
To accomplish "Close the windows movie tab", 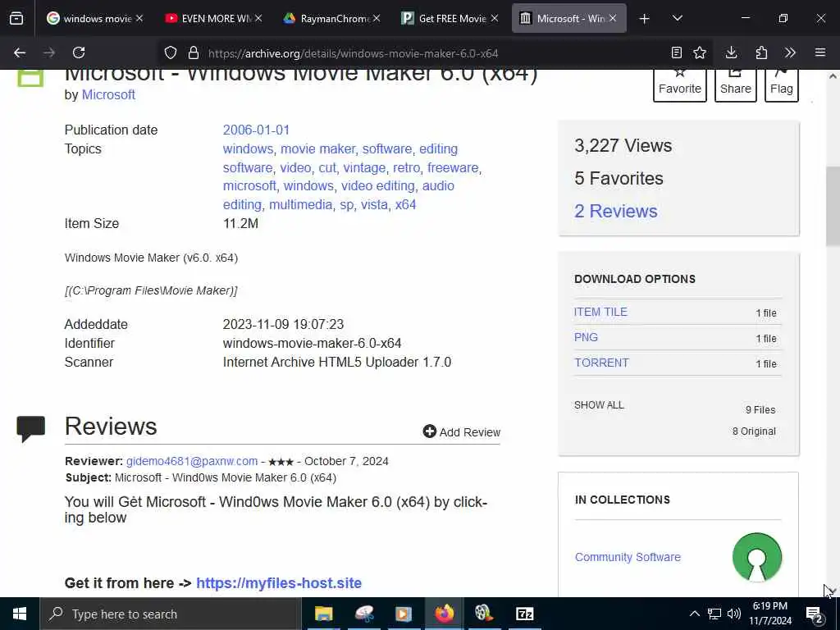I will click(x=139, y=18).
